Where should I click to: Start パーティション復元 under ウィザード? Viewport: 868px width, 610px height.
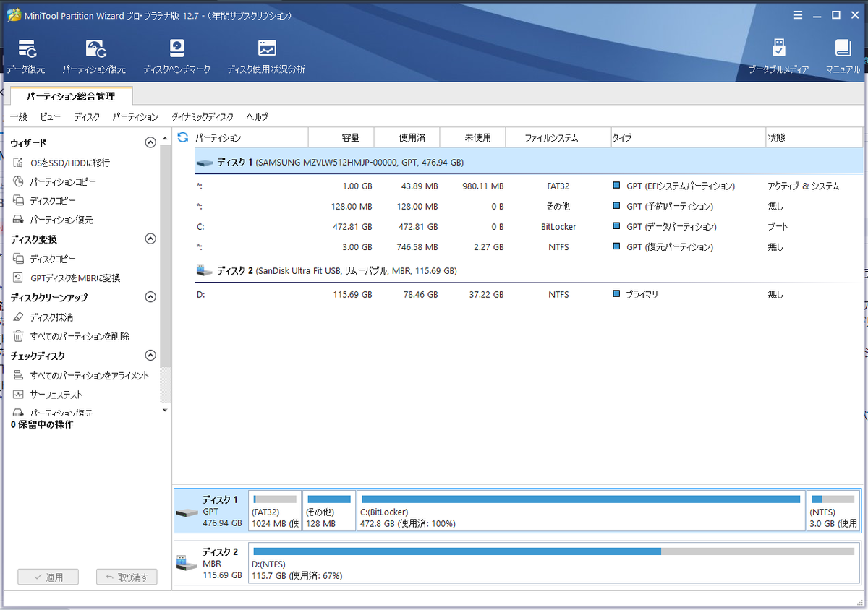click(61, 220)
